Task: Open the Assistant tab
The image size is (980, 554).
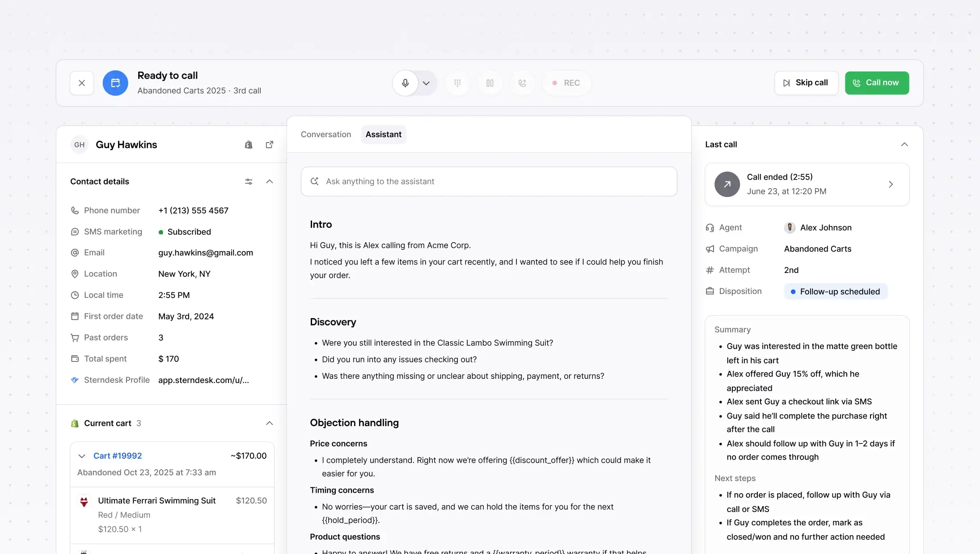Action: [383, 134]
